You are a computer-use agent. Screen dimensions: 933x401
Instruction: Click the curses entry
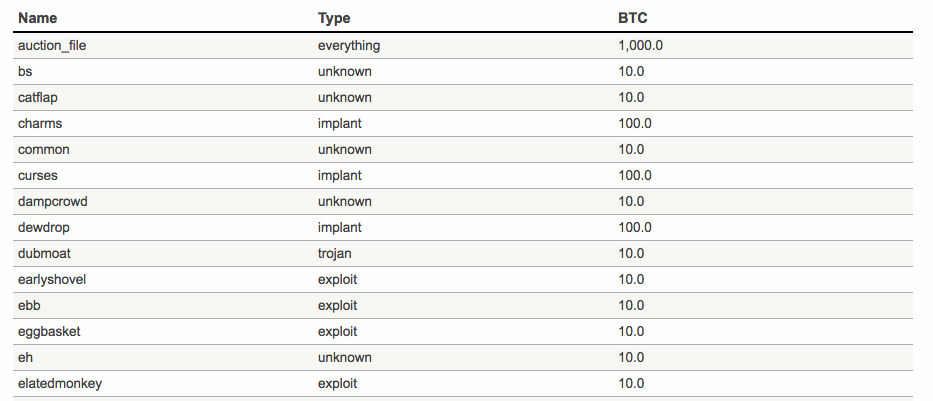pos(37,176)
